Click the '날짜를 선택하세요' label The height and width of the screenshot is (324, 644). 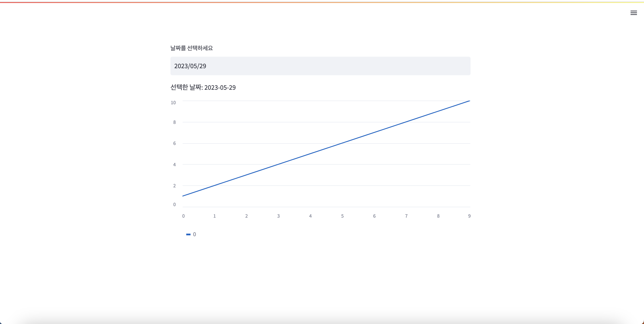click(192, 48)
